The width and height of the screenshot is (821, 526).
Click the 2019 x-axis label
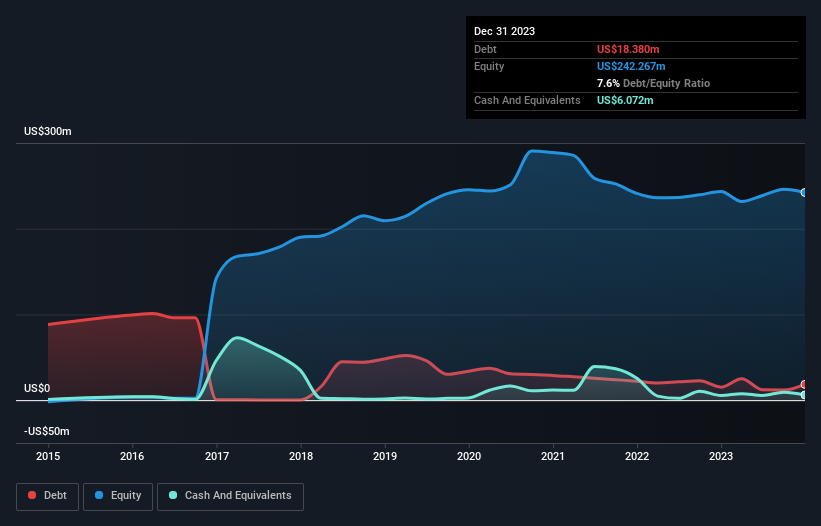coord(385,456)
